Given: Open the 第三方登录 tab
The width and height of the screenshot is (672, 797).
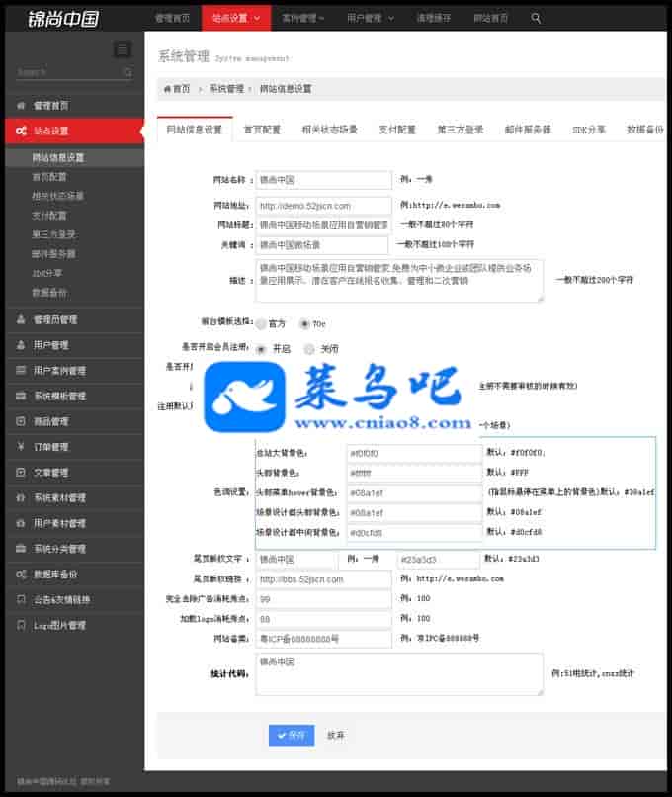Looking at the screenshot, I should coord(461,130).
